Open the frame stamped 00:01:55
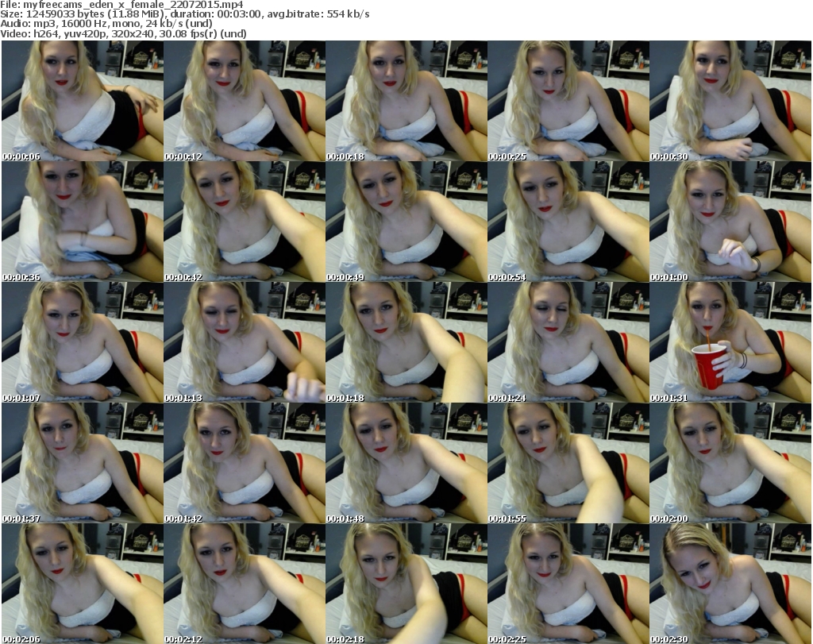The image size is (813, 644). [x=568, y=463]
